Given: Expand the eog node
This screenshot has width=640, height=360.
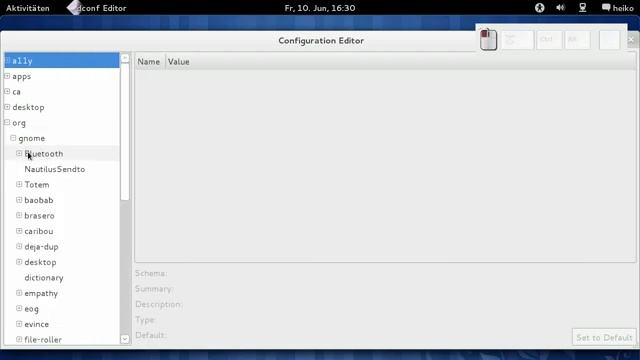Looking at the screenshot, I should pyautogui.click(x=19, y=309).
